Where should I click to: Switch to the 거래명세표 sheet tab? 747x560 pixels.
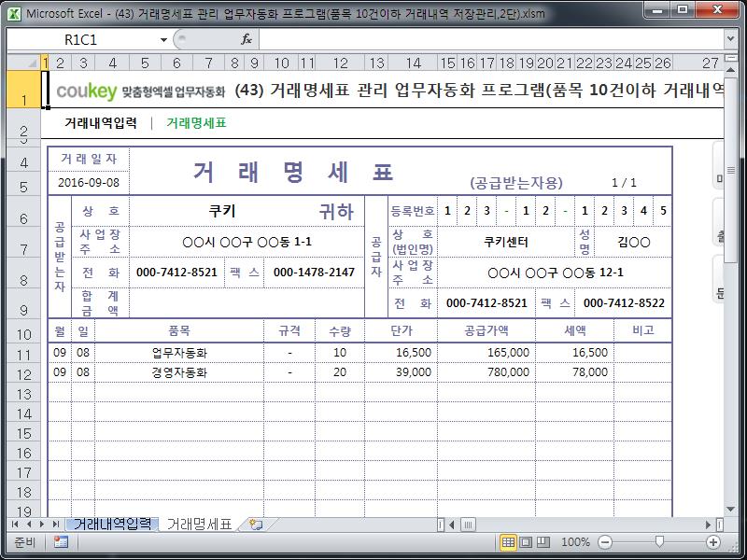[x=199, y=525]
